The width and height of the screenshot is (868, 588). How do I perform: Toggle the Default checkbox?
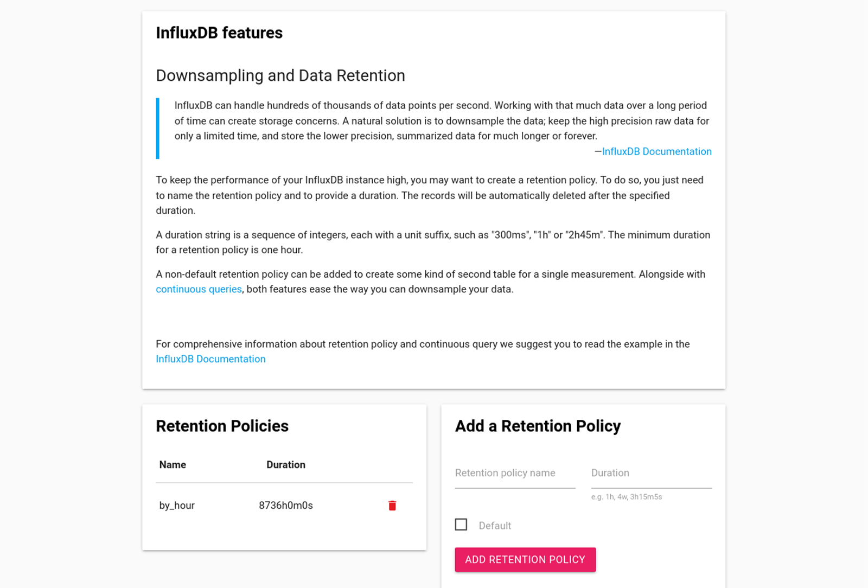[461, 525]
